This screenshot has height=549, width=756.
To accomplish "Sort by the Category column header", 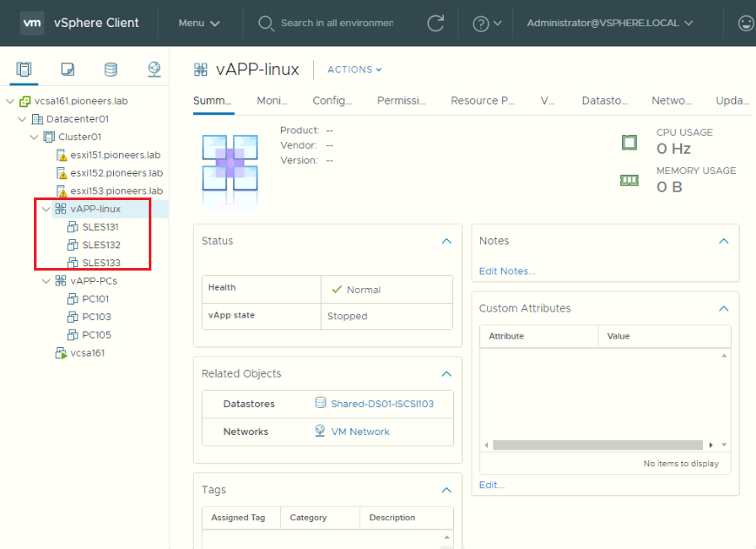I will tap(320, 518).
